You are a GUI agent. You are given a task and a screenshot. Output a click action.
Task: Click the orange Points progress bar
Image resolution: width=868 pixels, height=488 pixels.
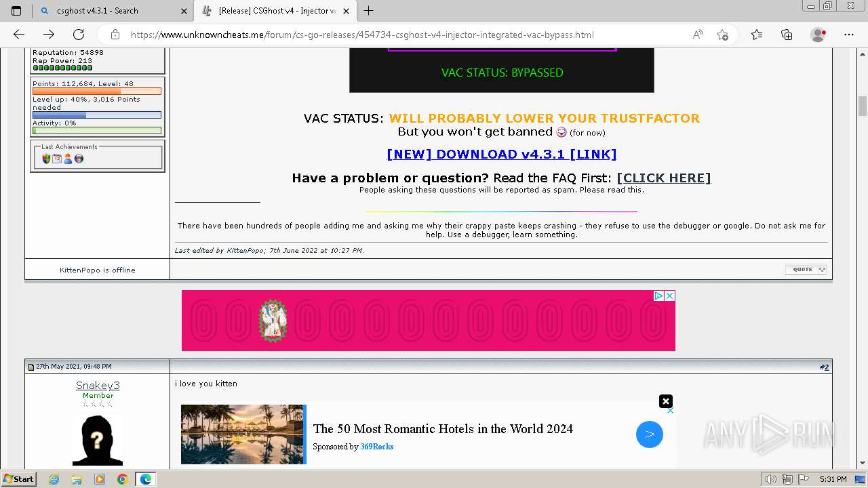point(97,91)
